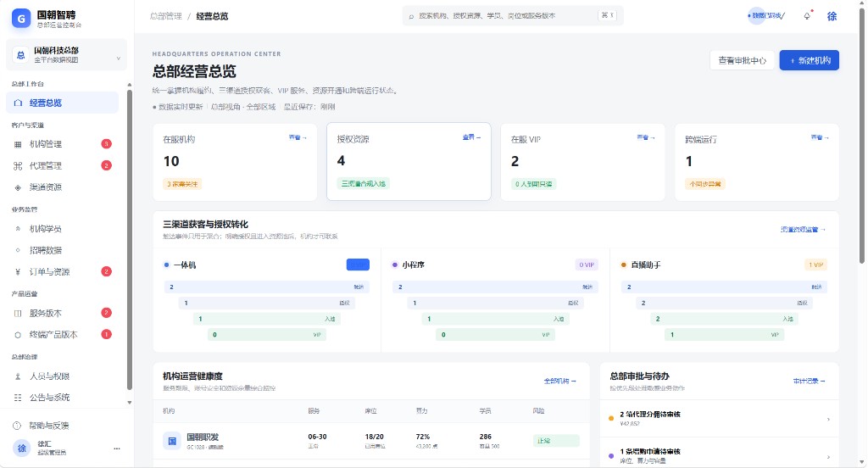Open 终端产品版本 in the sidebar
868x468 pixels.
(x=63, y=335)
